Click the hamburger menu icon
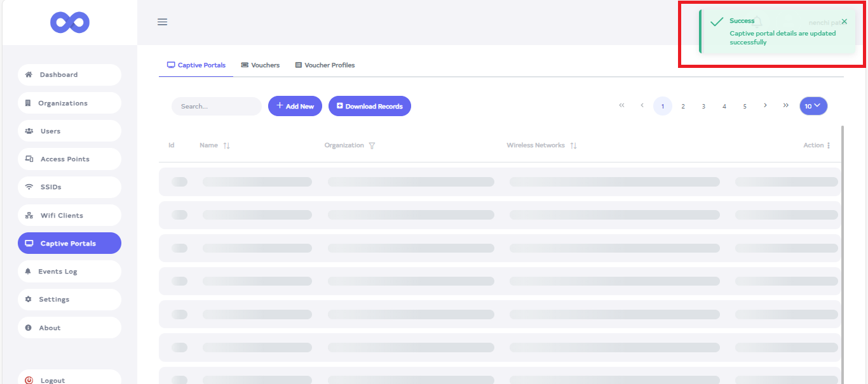The image size is (868, 384). point(162,22)
